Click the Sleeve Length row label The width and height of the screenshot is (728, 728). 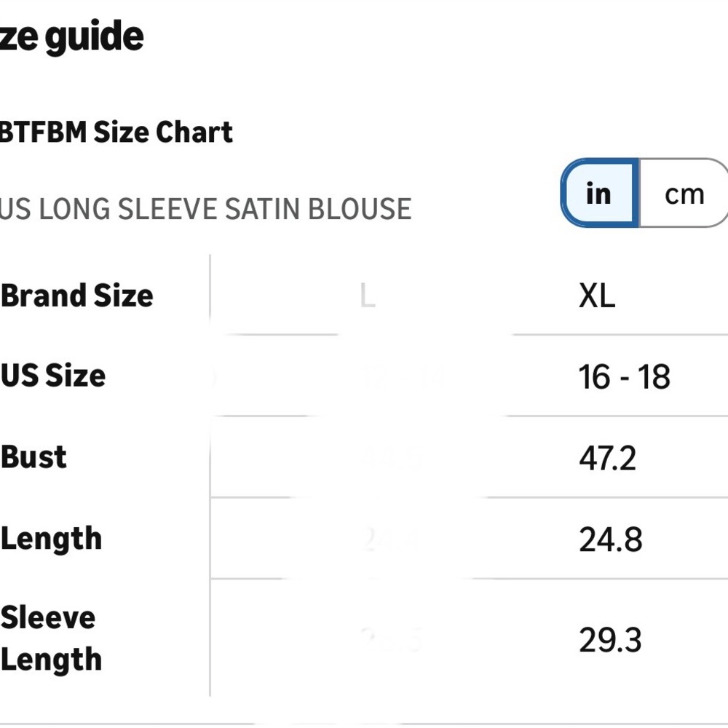tap(52, 638)
